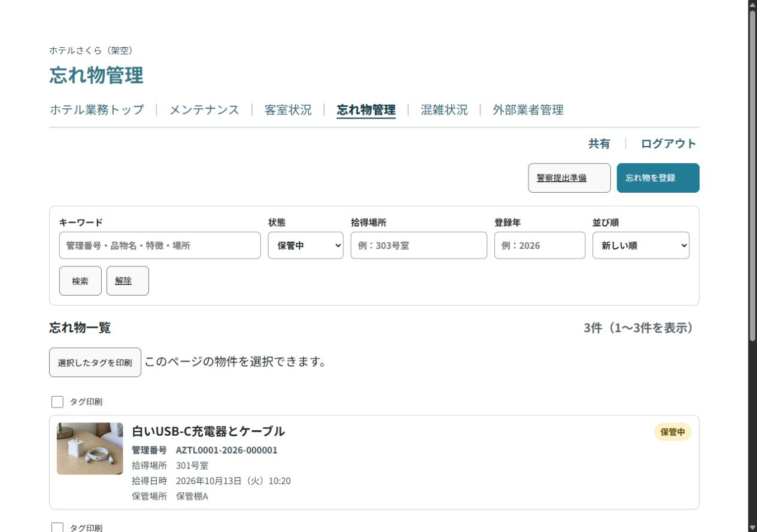The image size is (757, 532).
Task: Click management number AZTL0001-2026-000001
Action: click(227, 450)
